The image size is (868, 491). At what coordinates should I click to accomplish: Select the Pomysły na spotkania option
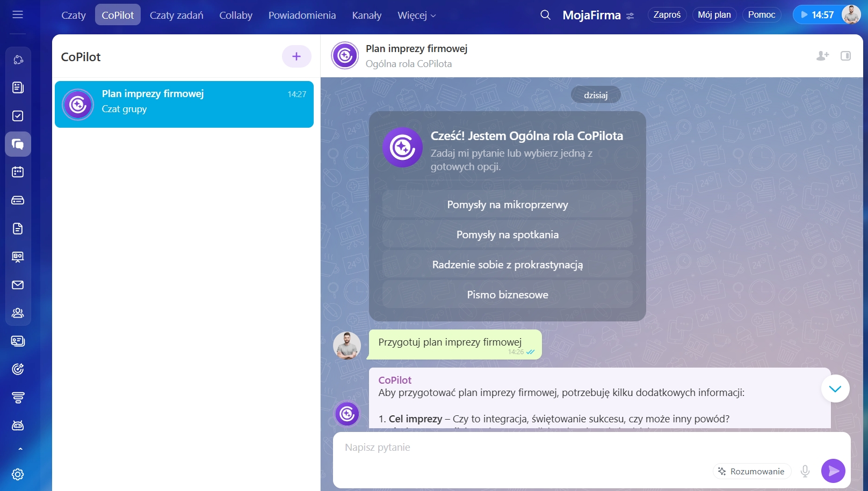[x=507, y=234]
